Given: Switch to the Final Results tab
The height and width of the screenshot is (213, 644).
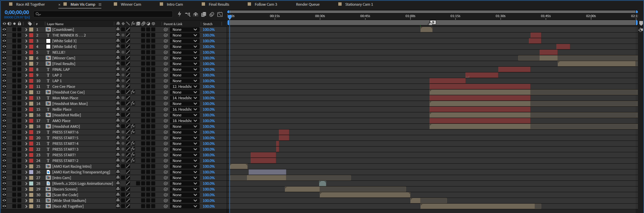Looking at the screenshot, I should point(219,4).
